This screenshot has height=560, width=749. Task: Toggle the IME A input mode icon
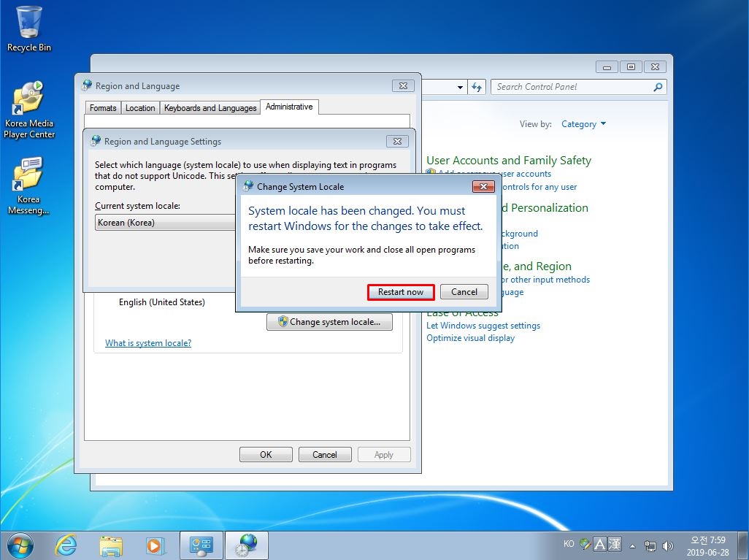point(599,544)
